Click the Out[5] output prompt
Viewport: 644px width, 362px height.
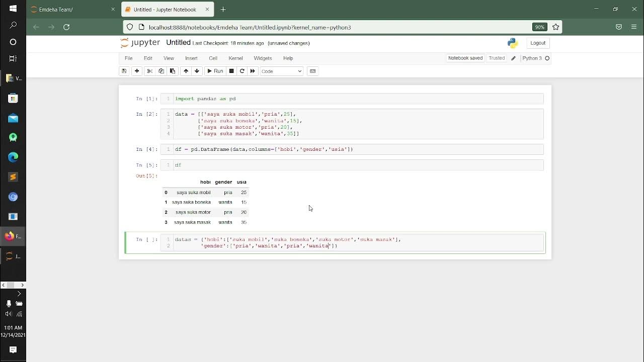146,175
